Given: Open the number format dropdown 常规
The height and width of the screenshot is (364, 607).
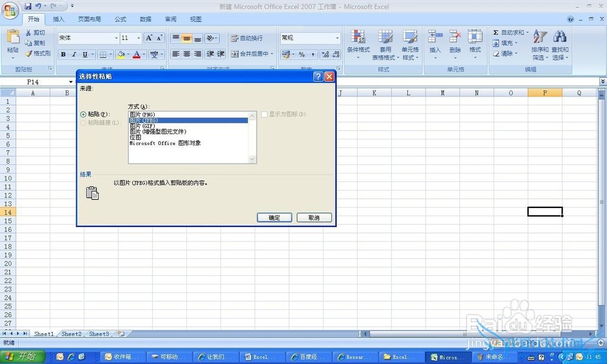Looking at the screenshot, I should click(x=337, y=38).
